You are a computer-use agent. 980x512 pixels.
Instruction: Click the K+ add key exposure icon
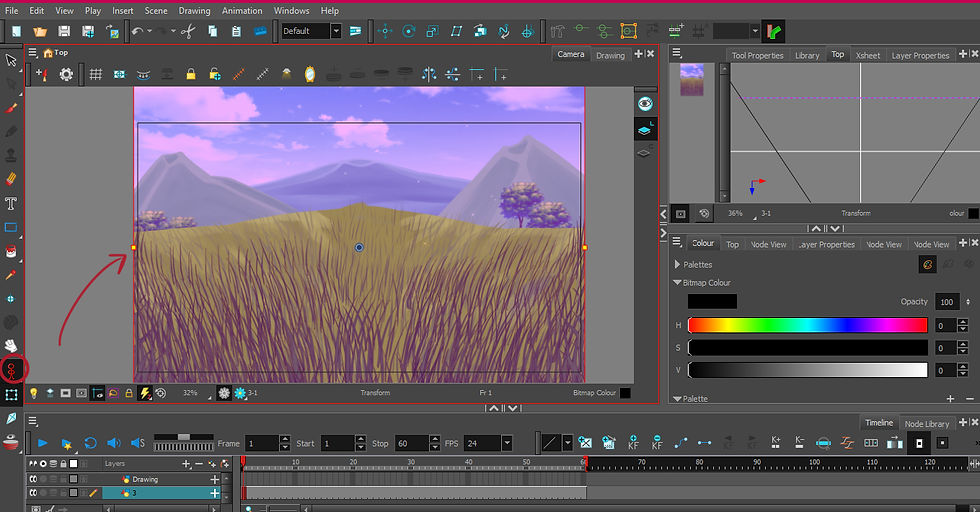click(x=776, y=443)
